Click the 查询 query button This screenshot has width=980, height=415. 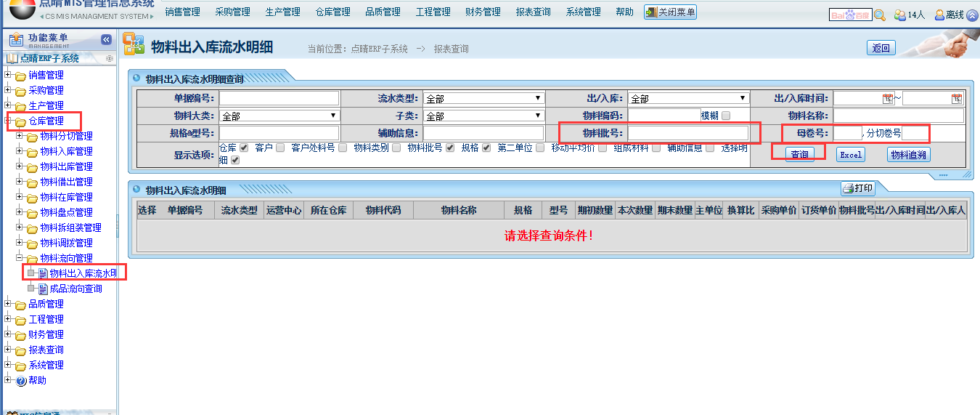click(799, 154)
